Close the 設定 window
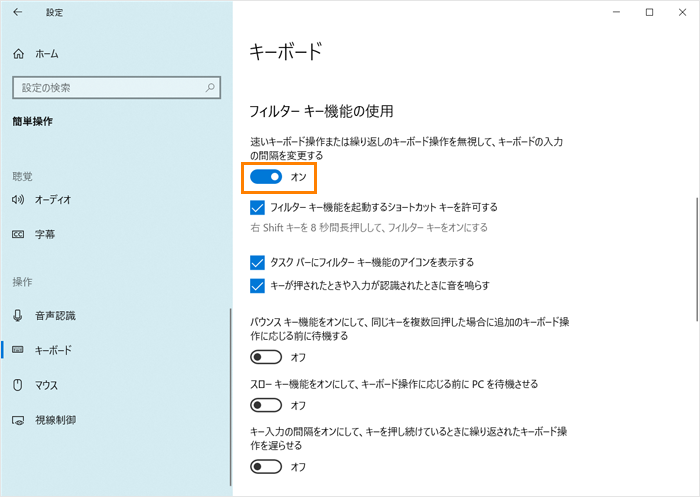 (682, 13)
